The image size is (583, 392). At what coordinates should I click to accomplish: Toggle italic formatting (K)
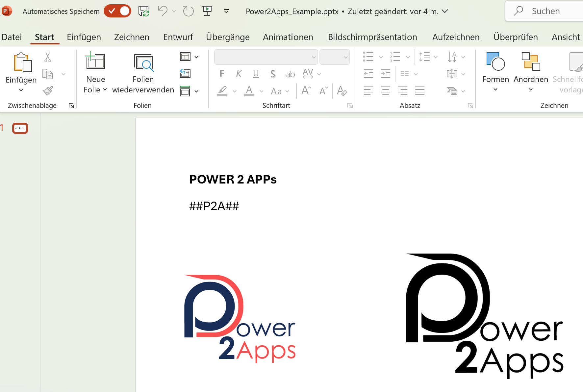point(239,74)
